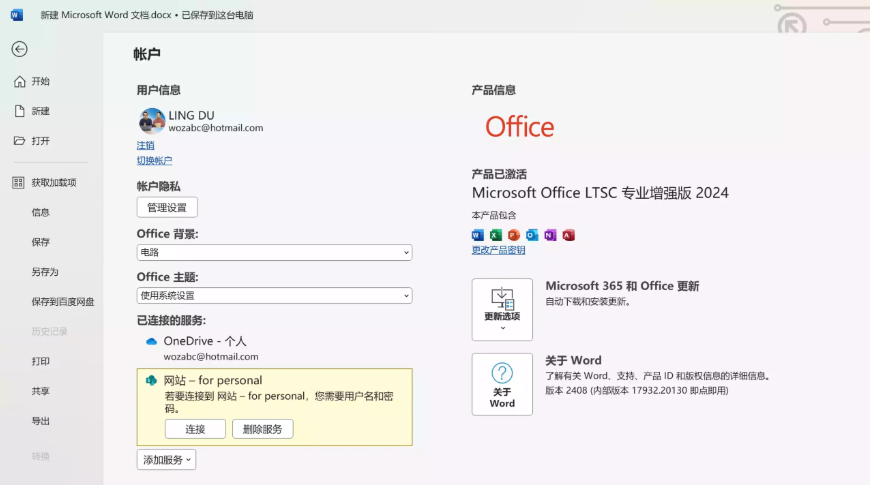The width and height of the screenshot is (870, 501).
Task: Open the 关于 Word button
Action: click(x=502, y=384)
